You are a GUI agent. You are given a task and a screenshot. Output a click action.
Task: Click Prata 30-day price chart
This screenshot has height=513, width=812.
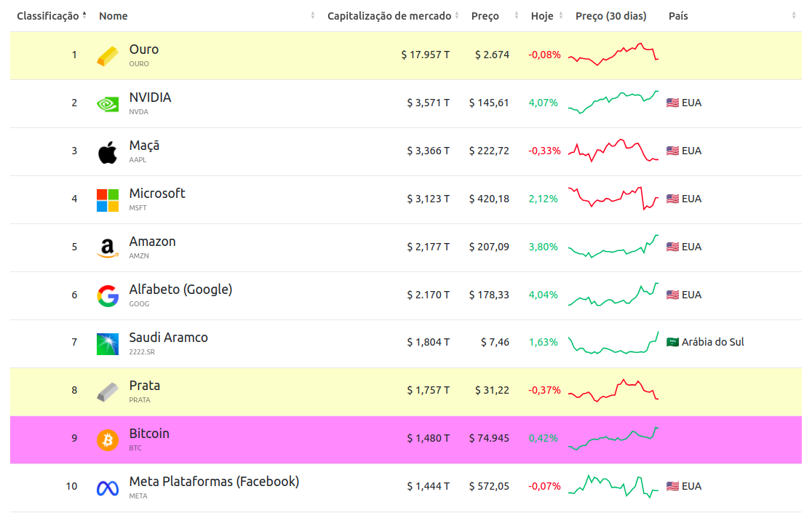[x=613, y=390]
